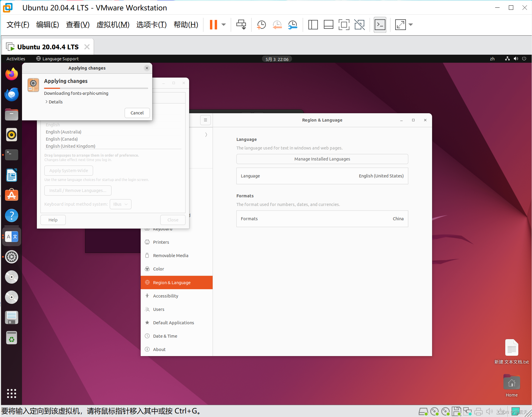Select the Ubuntu 20.04.4 LTS tab
Screen dimensions: 532x417
[48, 47]
